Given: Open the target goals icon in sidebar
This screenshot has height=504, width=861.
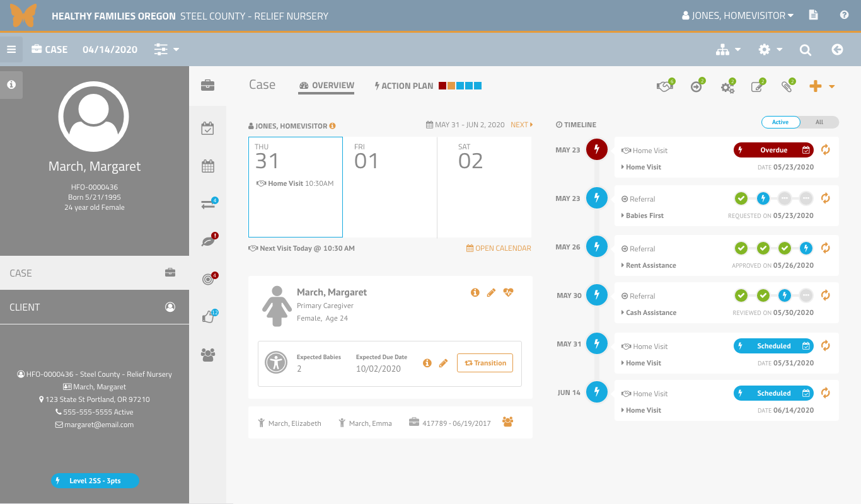Looking at the screenshot, I should 208,279.
